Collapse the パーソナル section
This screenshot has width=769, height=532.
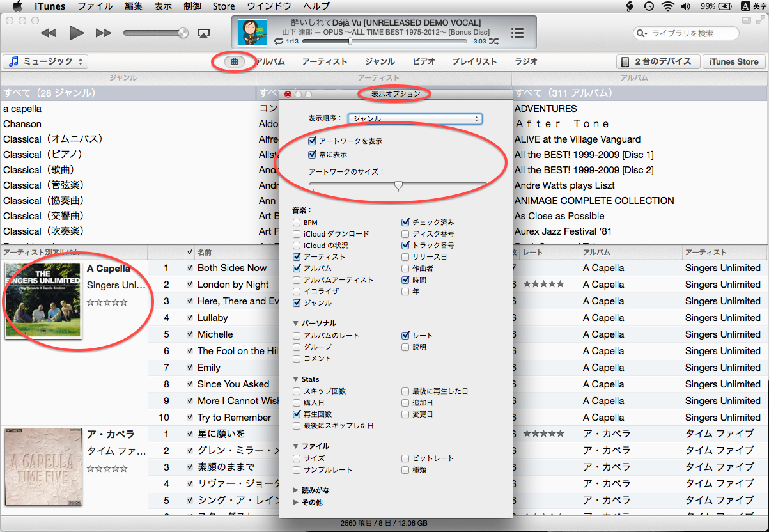(x=296, y=324)
